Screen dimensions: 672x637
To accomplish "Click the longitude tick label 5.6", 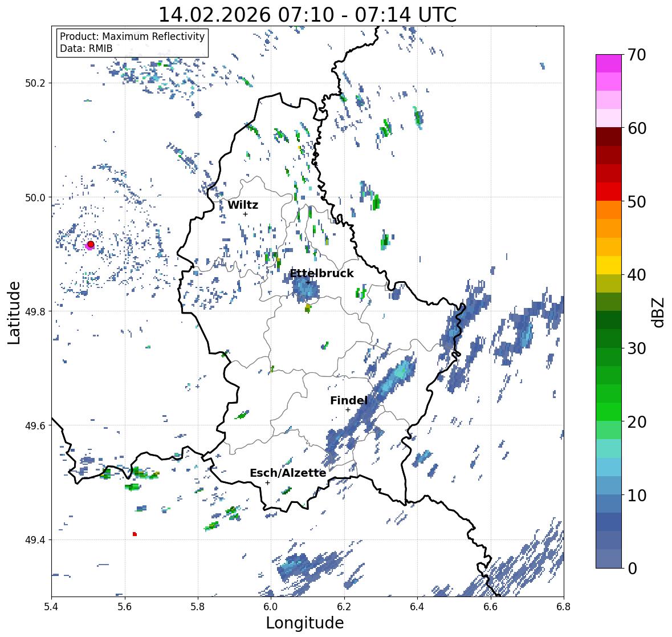I will [125, 607].
